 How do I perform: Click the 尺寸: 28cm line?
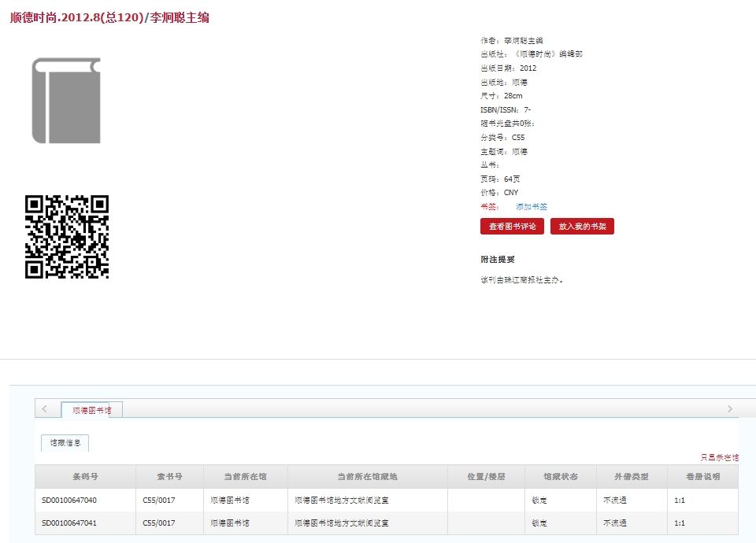click(502, 95)
